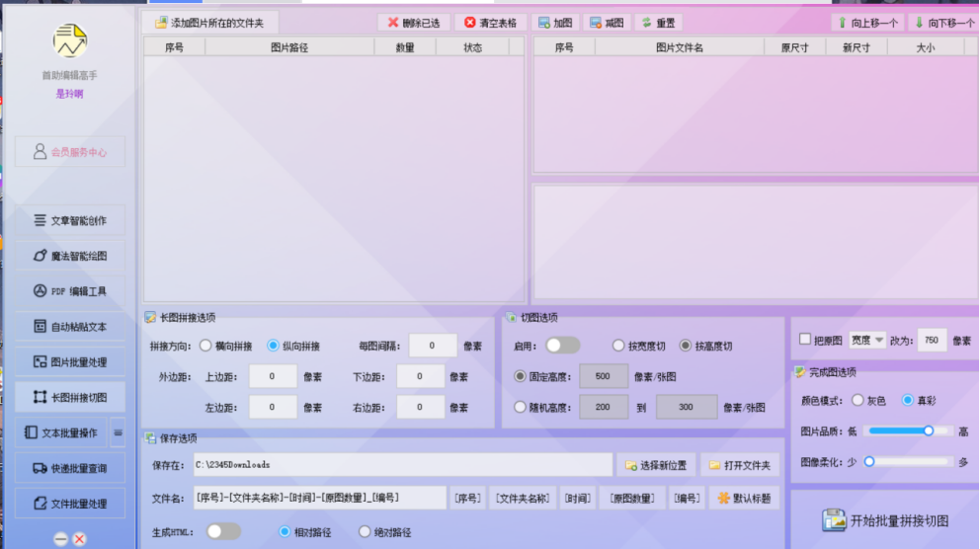
Task: Select 固定高度 radio button
Action: [520, 376]
